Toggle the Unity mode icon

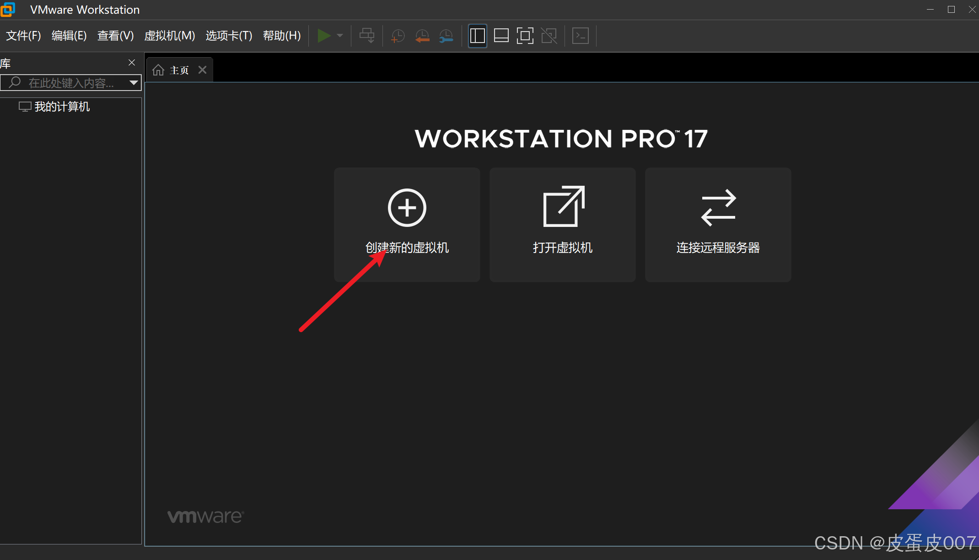tap(549, 36)
